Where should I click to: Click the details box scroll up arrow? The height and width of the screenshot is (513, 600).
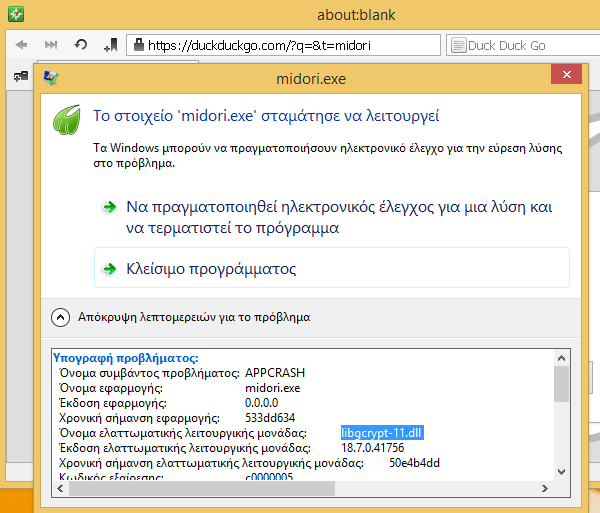(x=561, y=358)
